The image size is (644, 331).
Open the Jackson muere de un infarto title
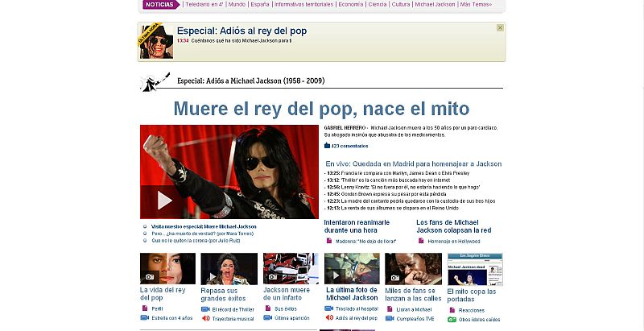tap(287, 294)
